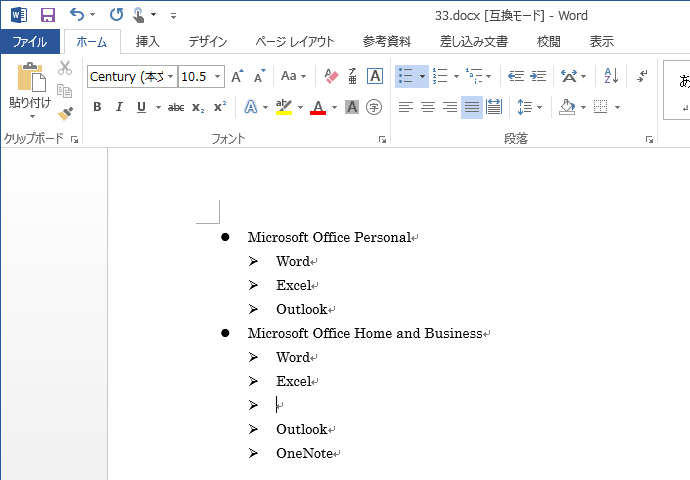The height and width of the screenshot is (480, 690).
Task: Decrease indent
Action: click(x=516, y=76)
